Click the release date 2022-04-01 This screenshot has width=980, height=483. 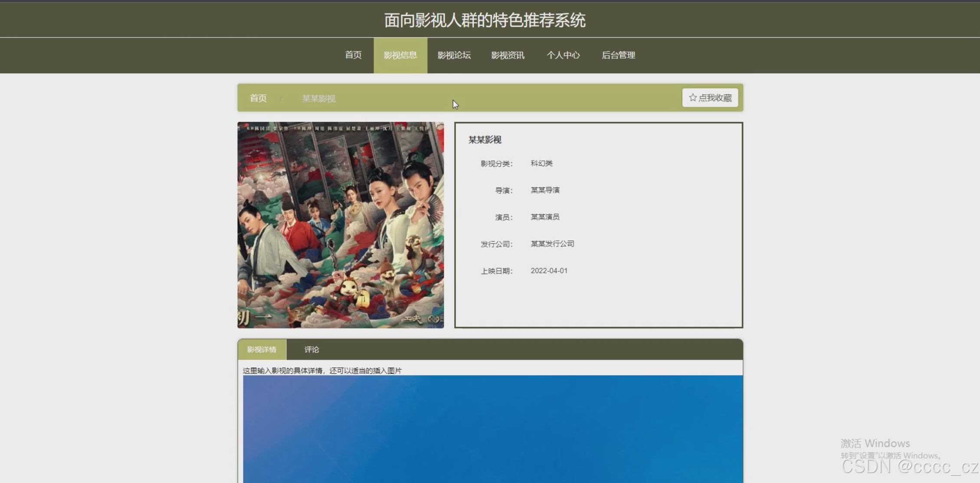(549, 271)
